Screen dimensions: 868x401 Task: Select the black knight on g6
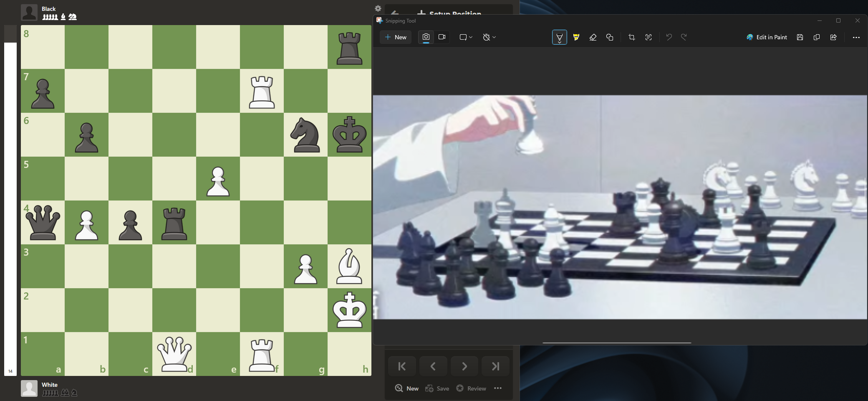305,135
